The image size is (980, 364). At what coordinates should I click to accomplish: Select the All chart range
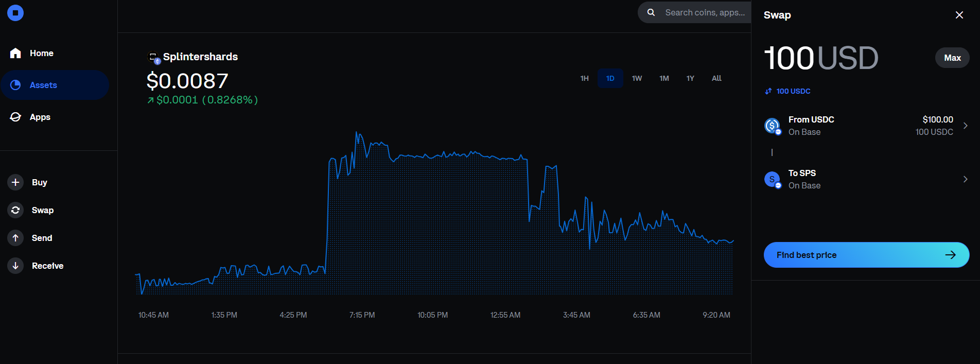click(x=716, y=78)
